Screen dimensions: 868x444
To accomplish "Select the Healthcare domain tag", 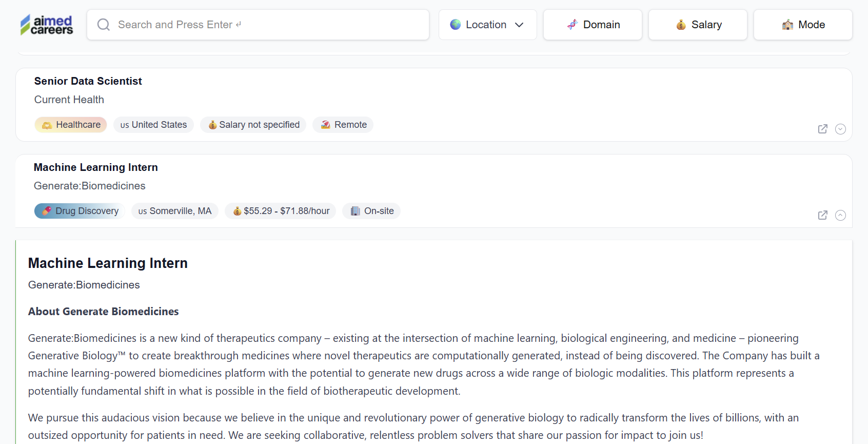I will 71,125.
